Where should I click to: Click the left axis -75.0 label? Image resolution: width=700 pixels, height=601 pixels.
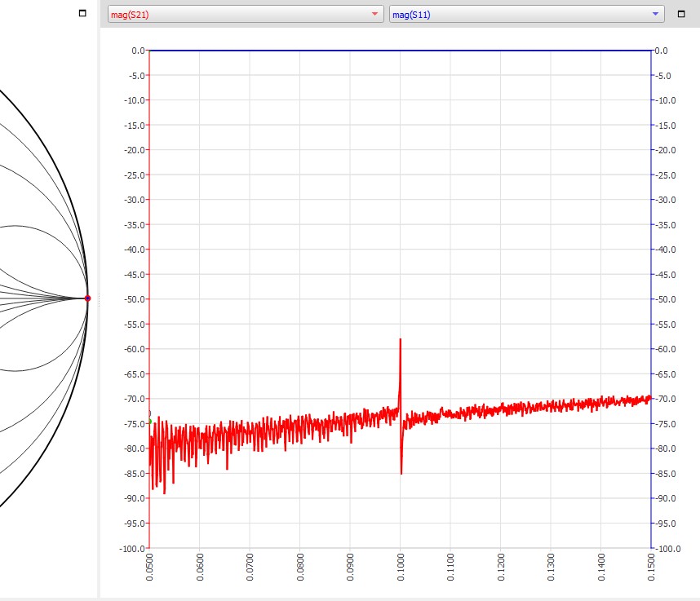tap(135, 424)
